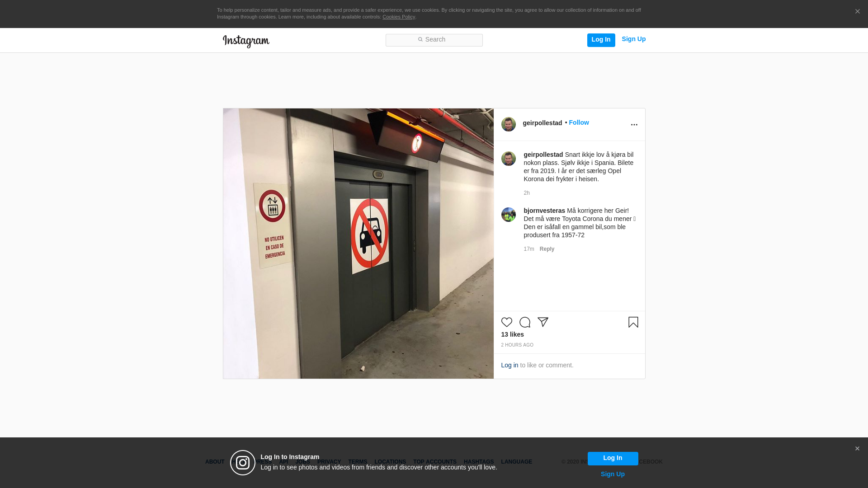Save post with bookmark icon
The image size is (868, 488).
click(633, 322)
